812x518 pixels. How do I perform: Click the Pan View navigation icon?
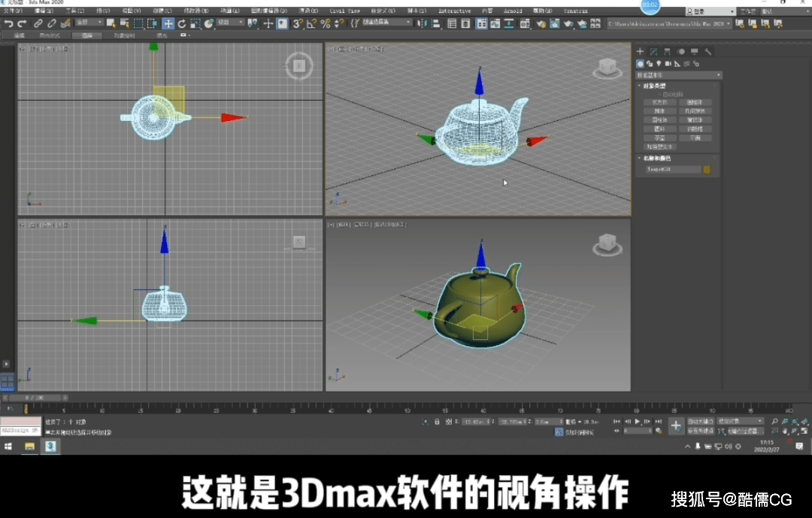(785, 431)
